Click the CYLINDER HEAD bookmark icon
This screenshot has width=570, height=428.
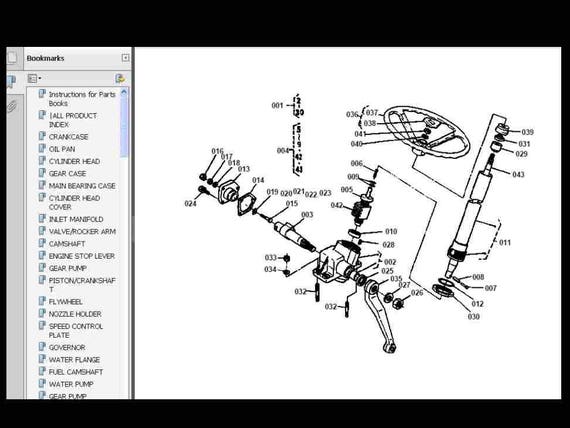(42, 161)
